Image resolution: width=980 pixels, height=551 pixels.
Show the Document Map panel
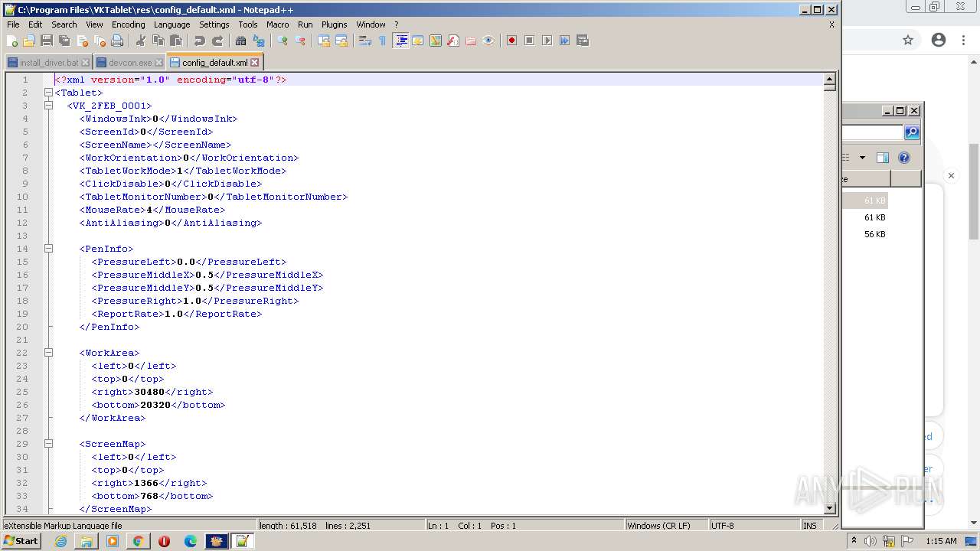pyautogui.click(x=436, y=41)
